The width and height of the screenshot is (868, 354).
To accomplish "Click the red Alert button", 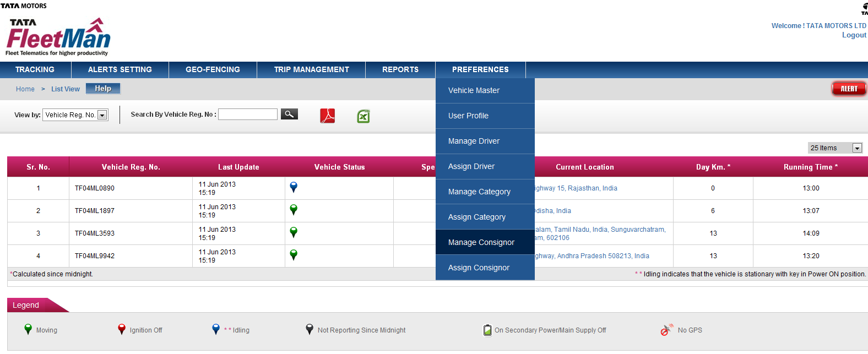I will coord(849,89).
